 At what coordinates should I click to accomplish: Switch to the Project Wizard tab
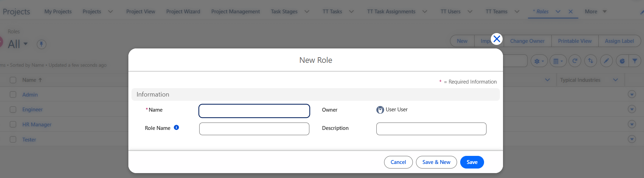pyautogui.click(x=183, y=12)
